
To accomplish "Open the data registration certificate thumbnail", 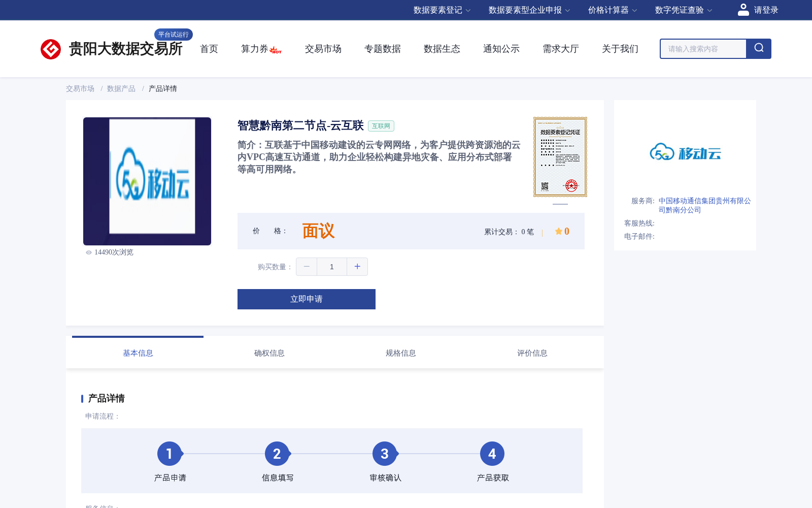I will coord(560,157).
